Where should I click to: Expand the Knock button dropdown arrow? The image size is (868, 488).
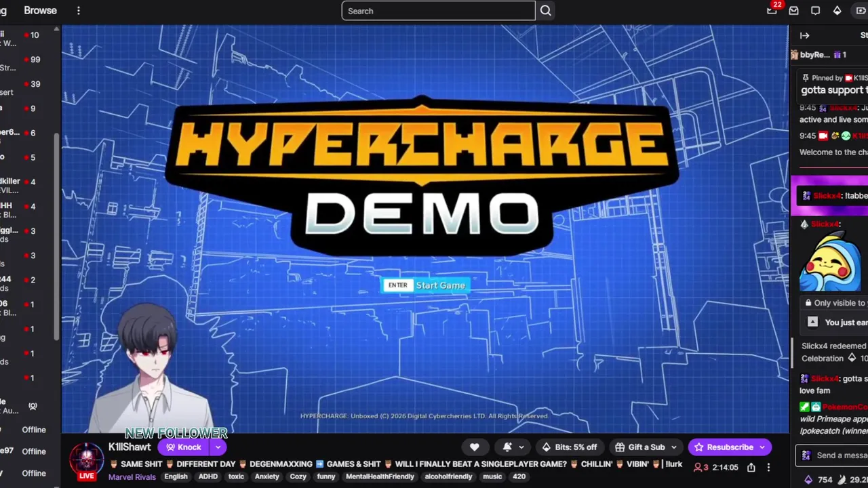pos(218,447)
